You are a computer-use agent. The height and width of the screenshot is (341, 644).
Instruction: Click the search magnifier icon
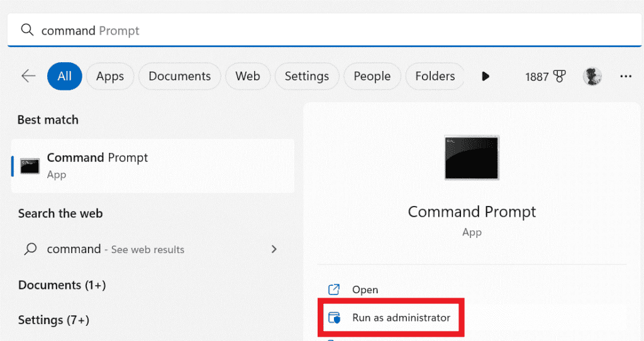point(27,30)
